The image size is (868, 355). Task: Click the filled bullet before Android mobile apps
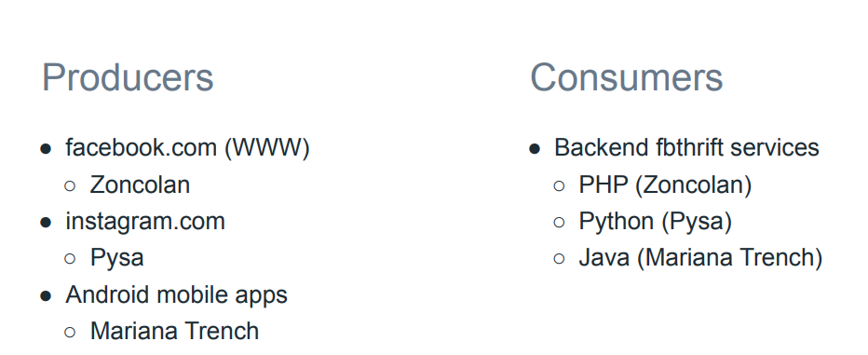click(46, 295)
